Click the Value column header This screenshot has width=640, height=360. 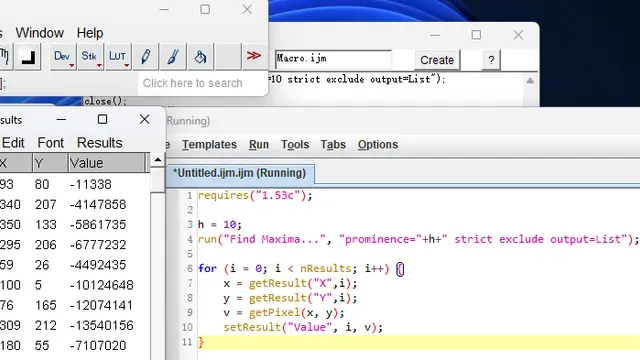[106, 163]
